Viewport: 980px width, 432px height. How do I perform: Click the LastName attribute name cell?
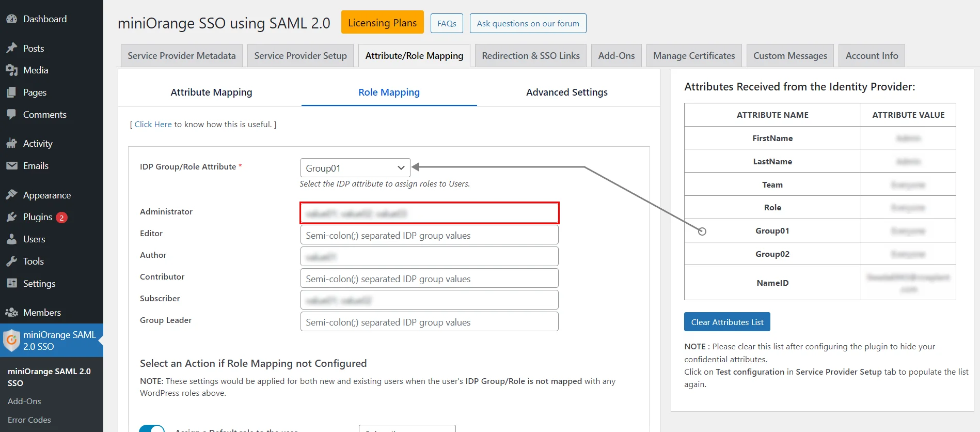[772, 161]
